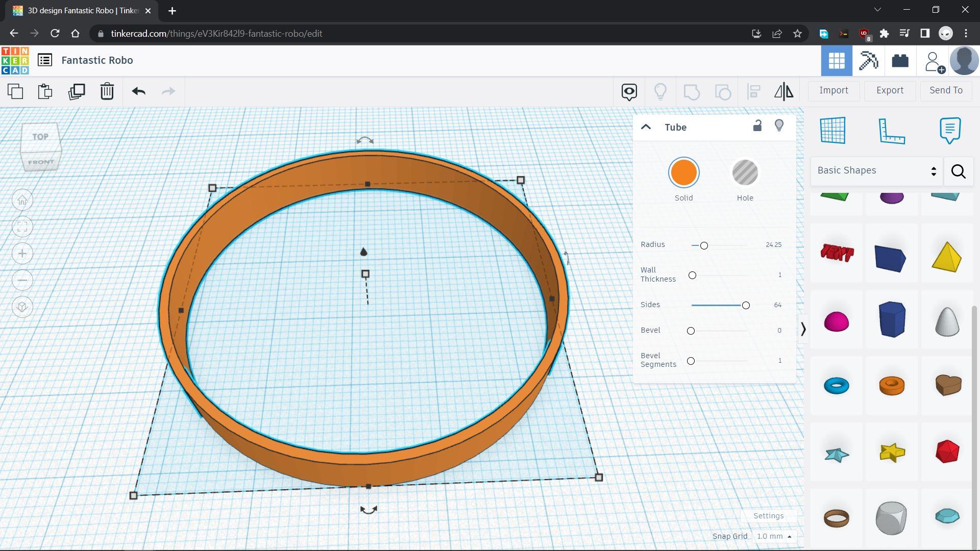Collapse the Tube inspector panel
980x551 pixels.
tap(646, 127)
